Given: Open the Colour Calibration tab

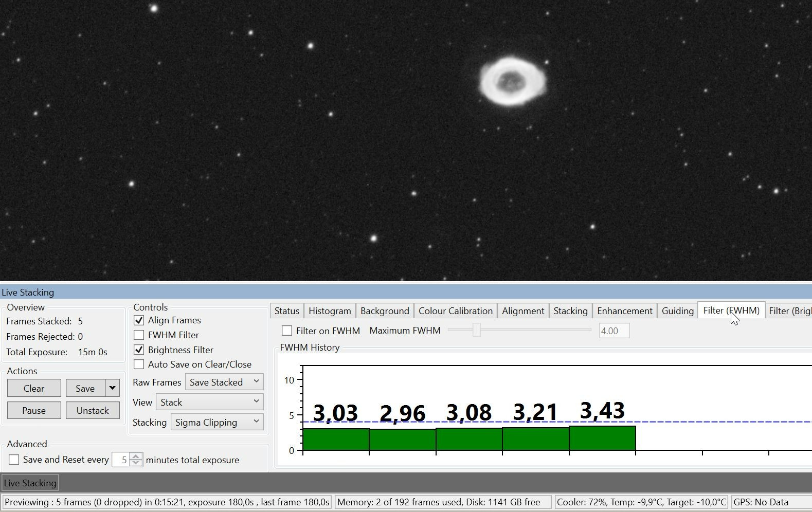Looking at the screenshot, I should [456, 311].
